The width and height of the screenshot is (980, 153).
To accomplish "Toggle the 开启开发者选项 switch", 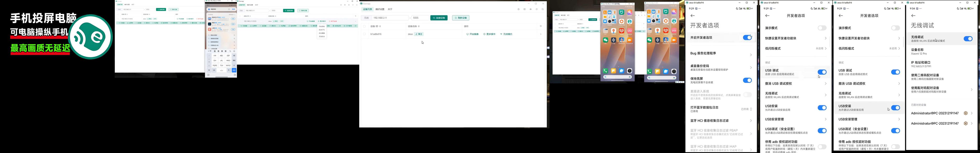I will point(747,37).
